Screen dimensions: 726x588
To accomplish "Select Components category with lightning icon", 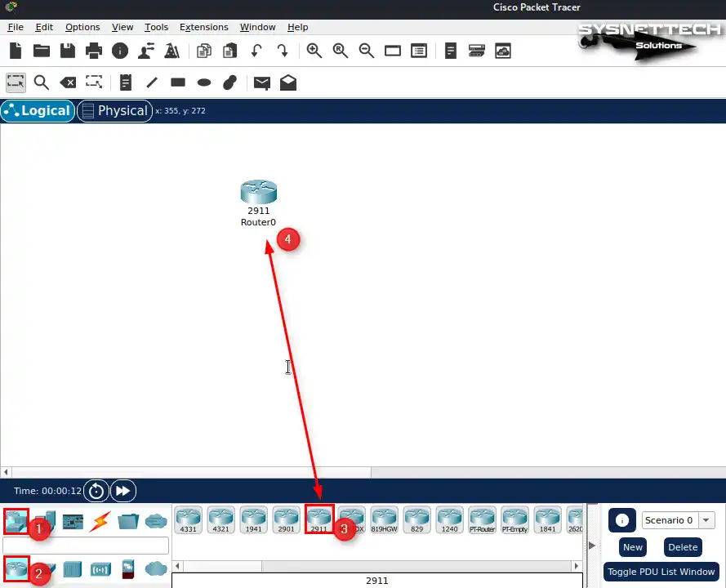I will point(100,521).
